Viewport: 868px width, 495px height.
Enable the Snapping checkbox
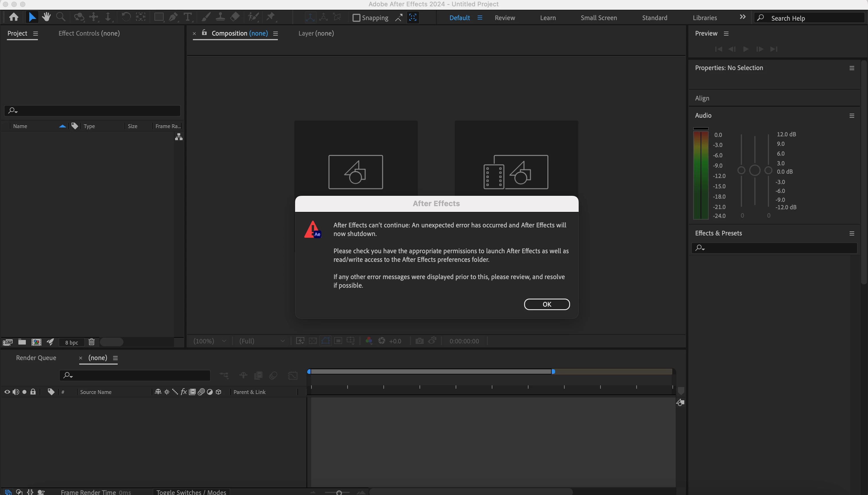pyautogui.click(x=356, y=18)
